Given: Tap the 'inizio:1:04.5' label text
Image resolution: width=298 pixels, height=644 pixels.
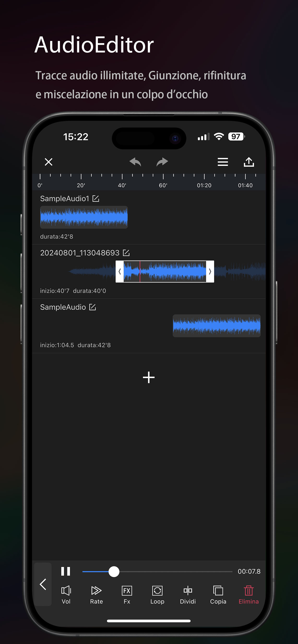Looking at the screenshot, I should [x=57, y=345].
